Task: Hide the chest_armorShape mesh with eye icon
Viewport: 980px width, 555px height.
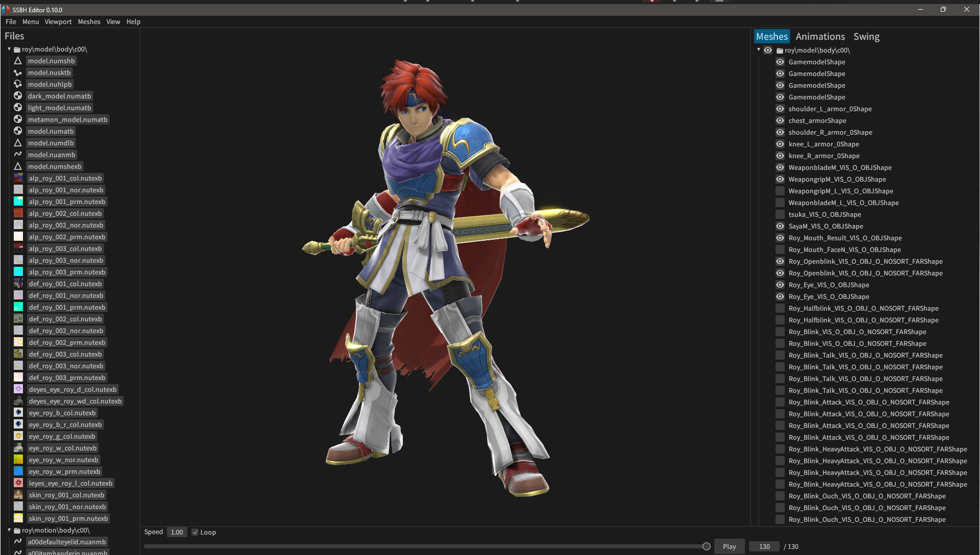Action: coord(780,120)
